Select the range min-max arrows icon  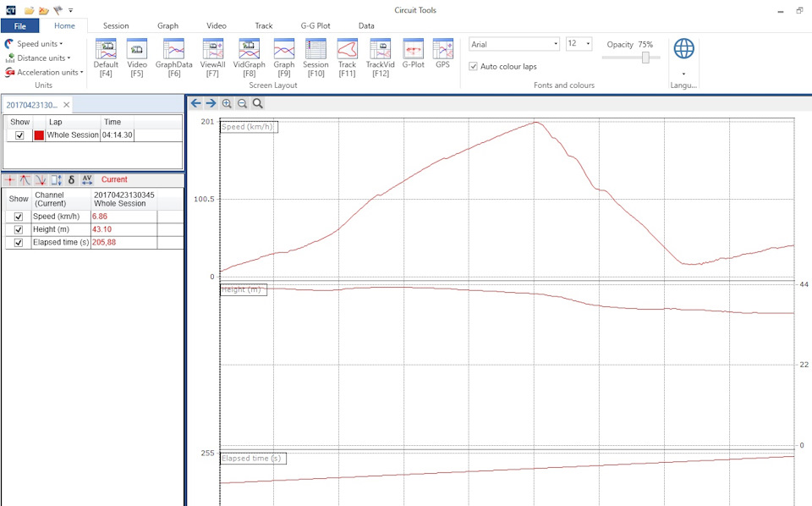pyautogui.click(x=56, y=179)
